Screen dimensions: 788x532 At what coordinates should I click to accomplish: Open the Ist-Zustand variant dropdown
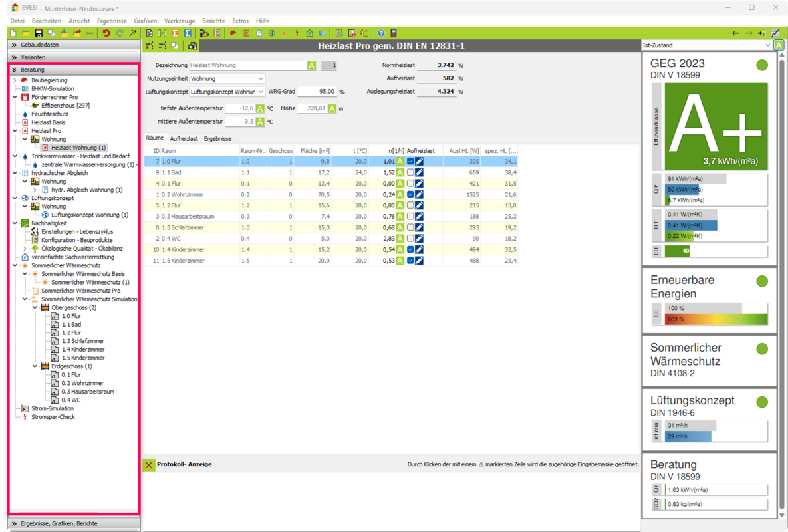coord(705,45)
